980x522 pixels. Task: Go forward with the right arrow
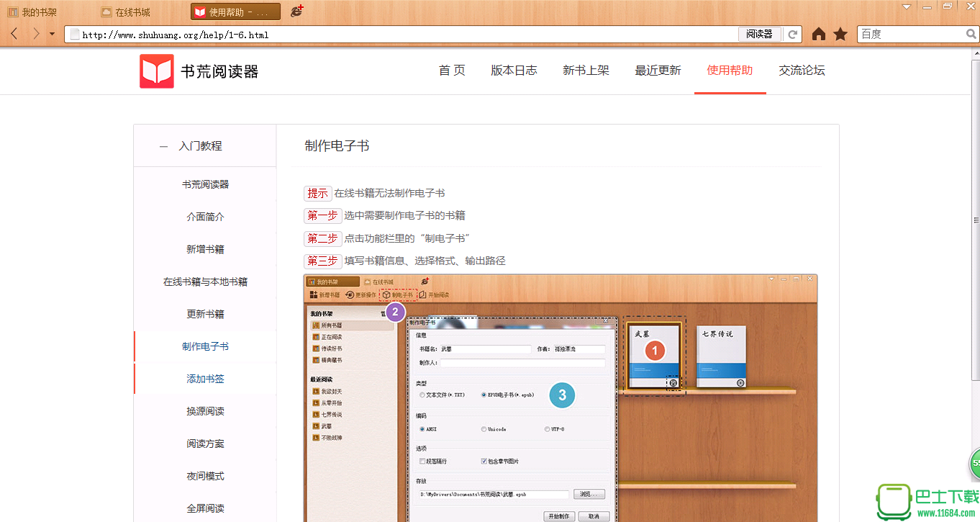[36, 34]
